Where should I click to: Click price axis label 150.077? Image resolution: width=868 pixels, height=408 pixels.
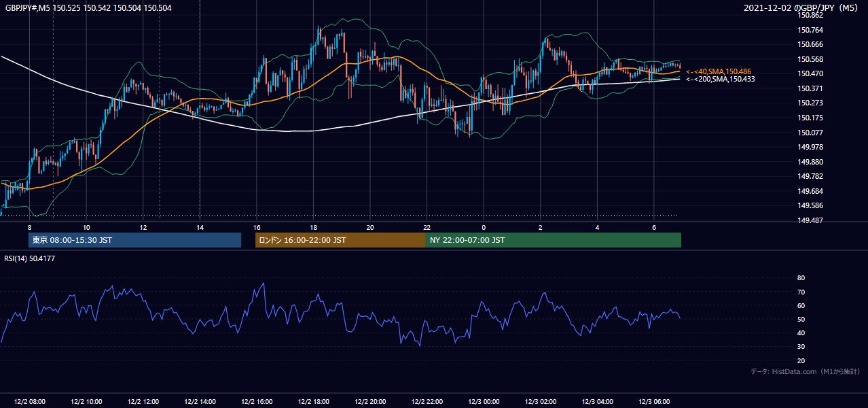click(x=810, y=133)
